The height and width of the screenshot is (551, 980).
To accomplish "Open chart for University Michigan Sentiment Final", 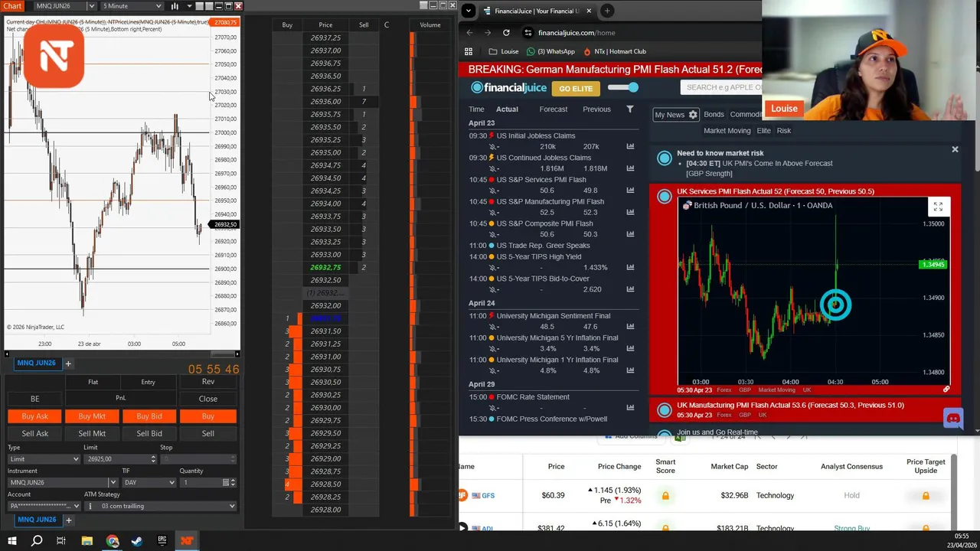I will coord(630,327).
